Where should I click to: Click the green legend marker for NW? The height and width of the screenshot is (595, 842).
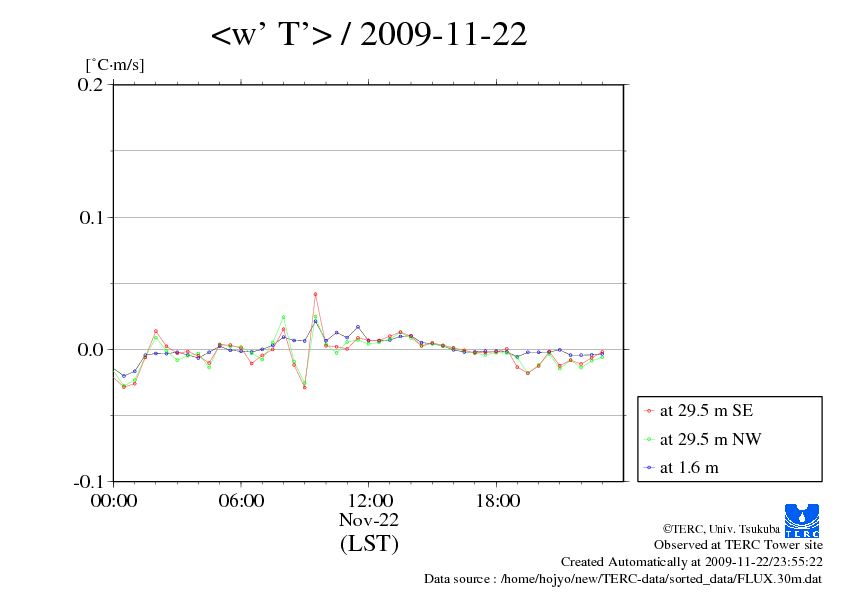coord(649,440)
